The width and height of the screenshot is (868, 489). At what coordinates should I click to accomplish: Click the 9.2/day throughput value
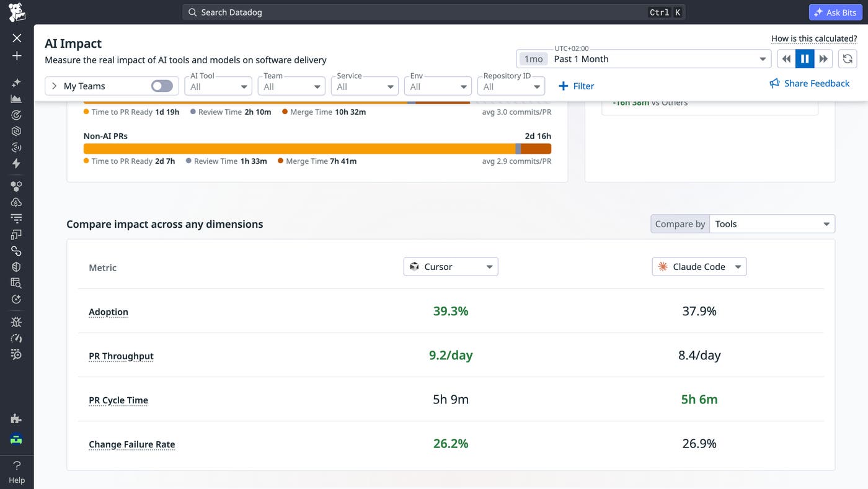(451, 355)
